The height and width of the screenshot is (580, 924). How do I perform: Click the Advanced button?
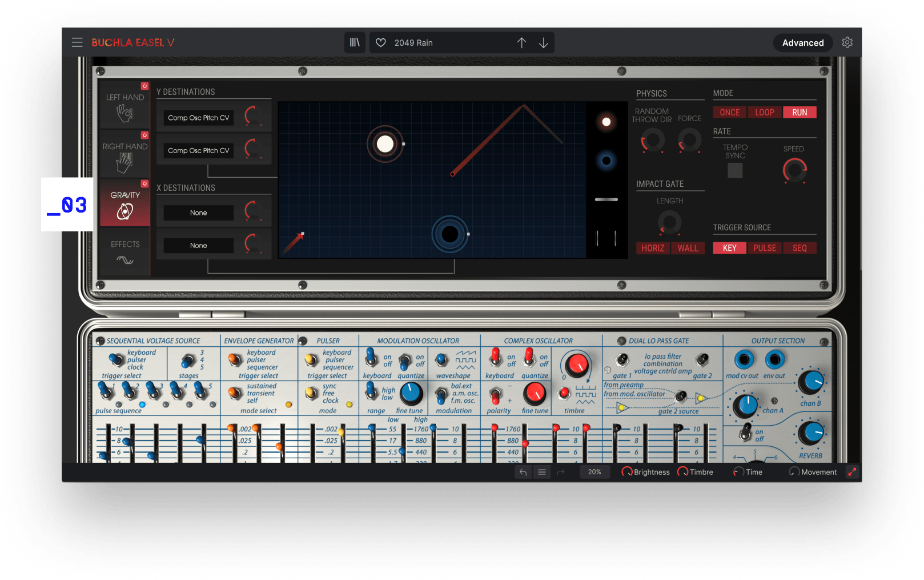(803, 43)
